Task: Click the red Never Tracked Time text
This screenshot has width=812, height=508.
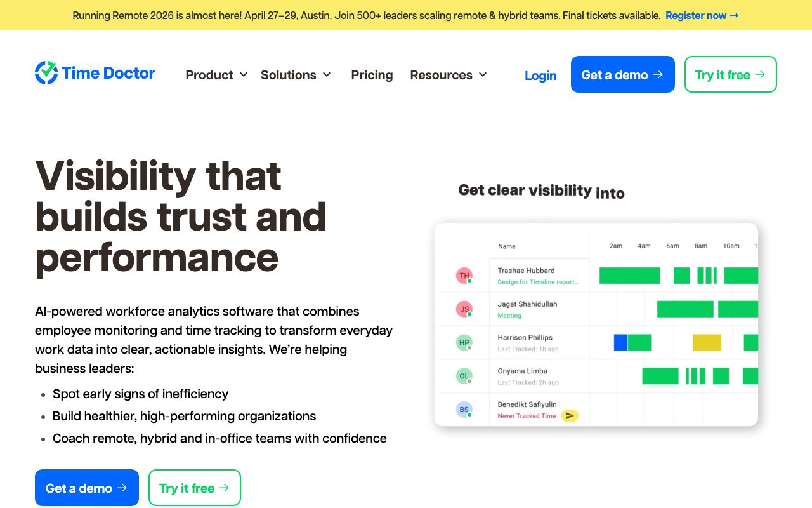Action: (527, 416)
